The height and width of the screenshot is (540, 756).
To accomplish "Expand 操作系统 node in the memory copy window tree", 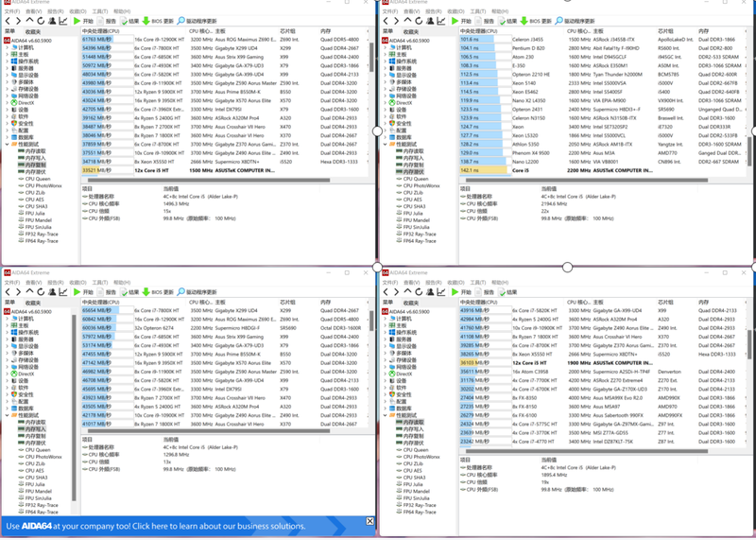I will (x=7, y=61).
